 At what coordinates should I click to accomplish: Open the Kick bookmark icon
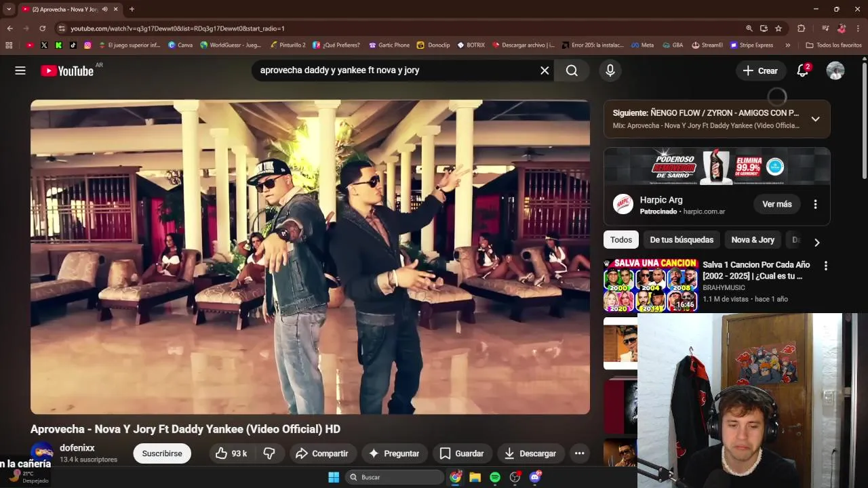(x=58, y=45)
